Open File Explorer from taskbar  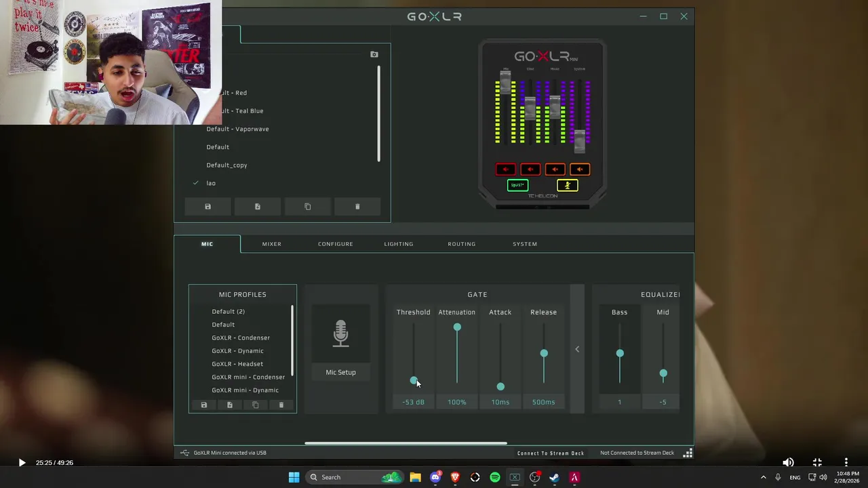(415, 477)
